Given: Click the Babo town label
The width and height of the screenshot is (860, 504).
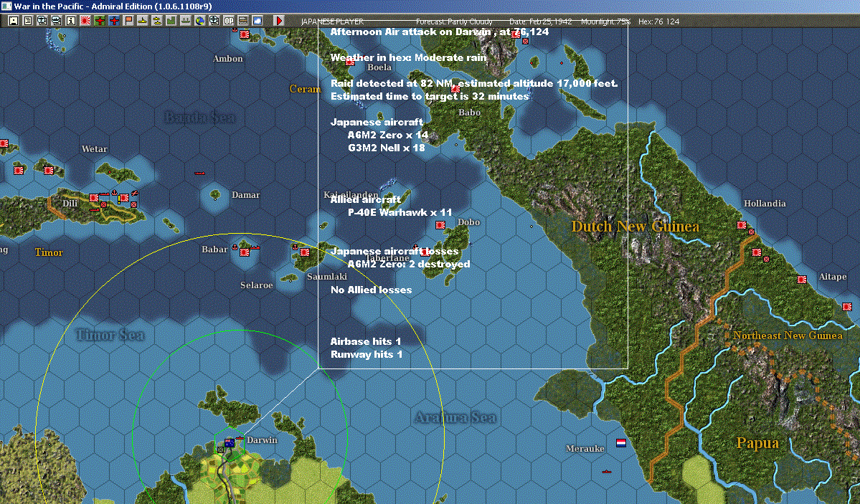Looking at the screenshot, I should 470,113.
